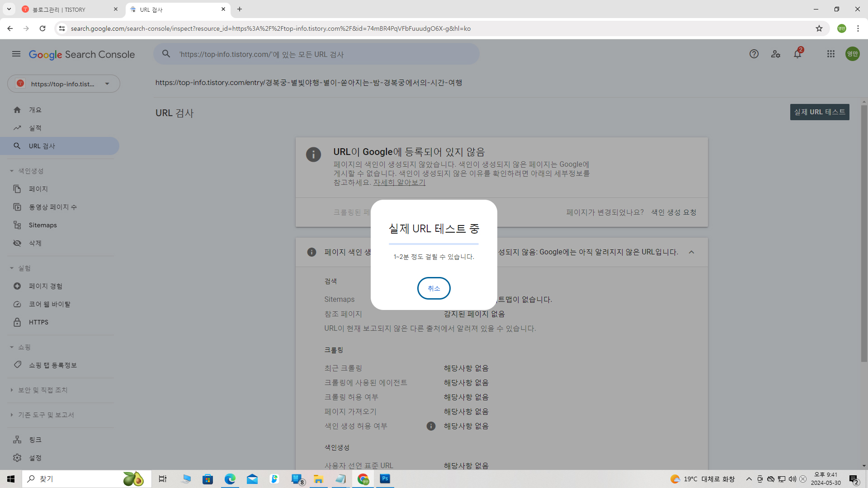Click the URL inspection search field
Screen dimensions: 868x488
(316, 54)
